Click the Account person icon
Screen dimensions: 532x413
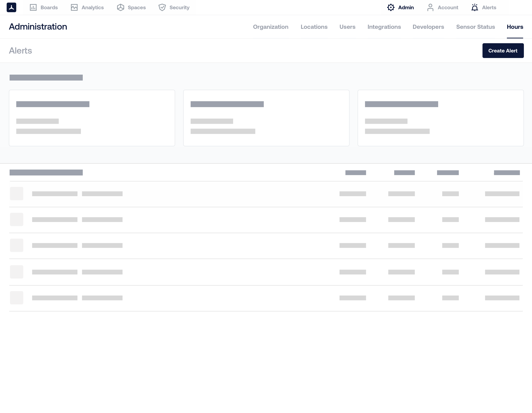pyautogui.click(x=430, y=7)
